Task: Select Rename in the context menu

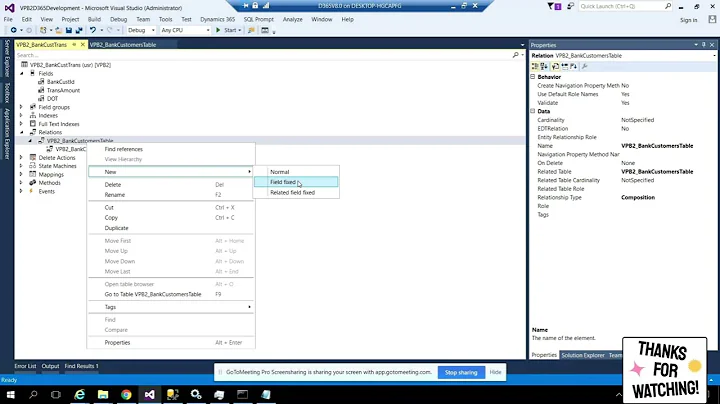Action: pyautogui.click(x=171, y=195)
